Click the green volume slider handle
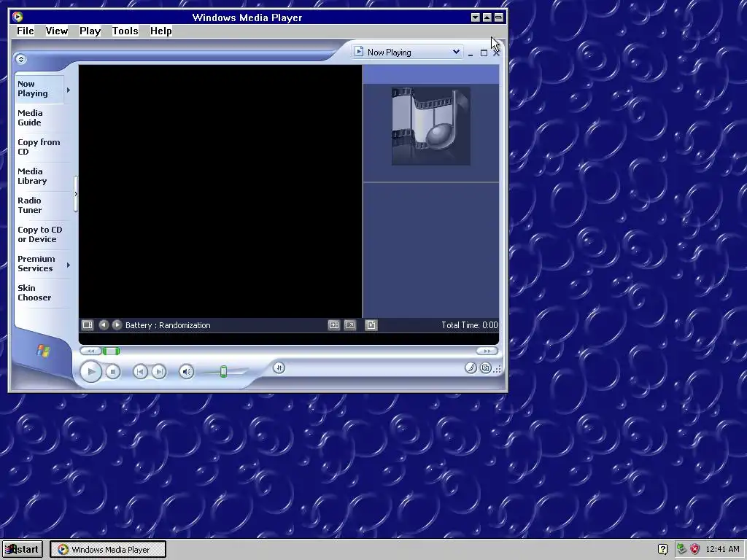Viewport: 747px width, 560px height. (223, 371)
